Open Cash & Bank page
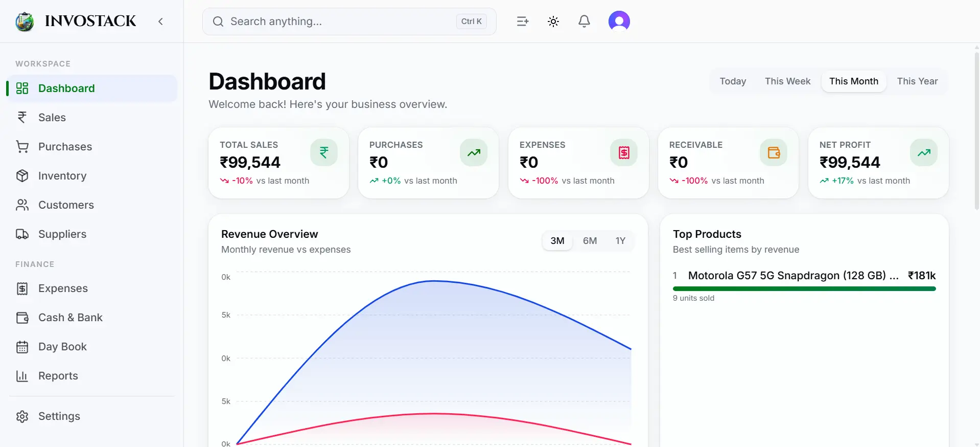The height and width of the screenshot is (447, 980). (x=92, y=318)
